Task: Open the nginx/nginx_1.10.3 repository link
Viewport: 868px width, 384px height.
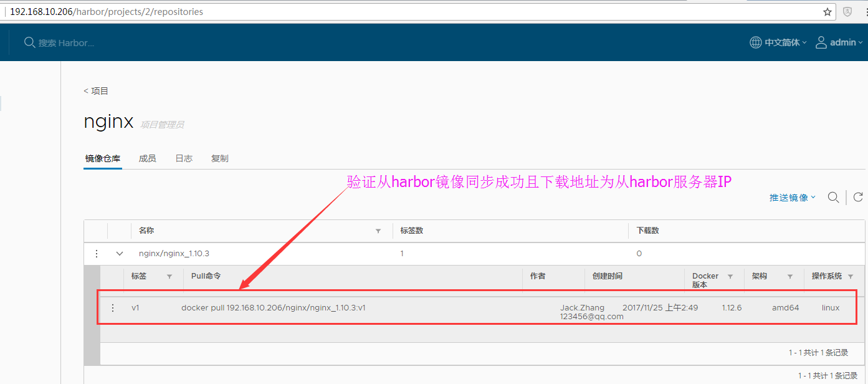Action: pos(174,254)
